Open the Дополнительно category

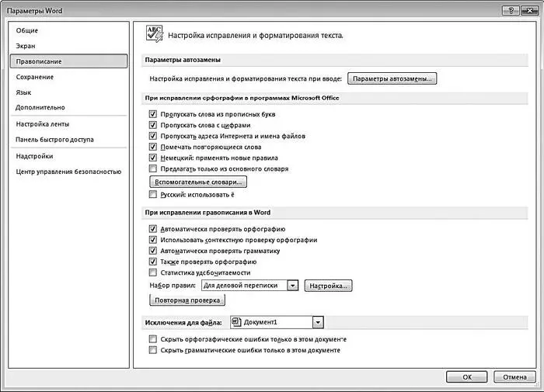click(x=40, y=107)
